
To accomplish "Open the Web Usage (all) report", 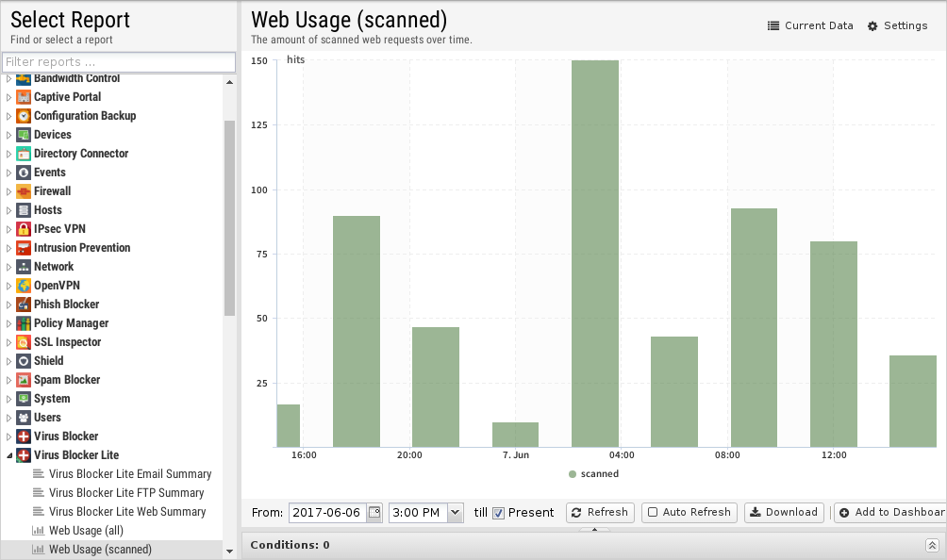I will [86, 531].
